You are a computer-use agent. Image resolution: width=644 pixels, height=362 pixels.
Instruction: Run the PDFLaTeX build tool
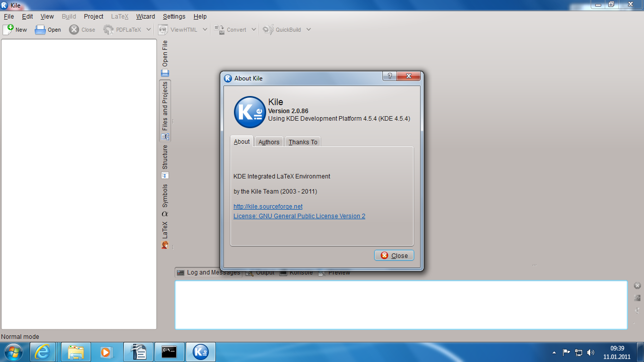pyautogui.click(x=122, y=29)
